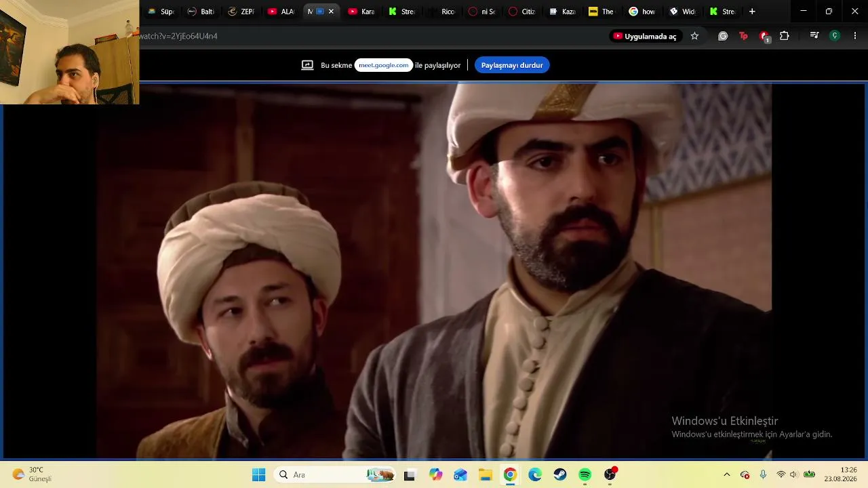Switch to the Google how tab
Viewport: 868px width, 488px height.
[x=642, y=12]
